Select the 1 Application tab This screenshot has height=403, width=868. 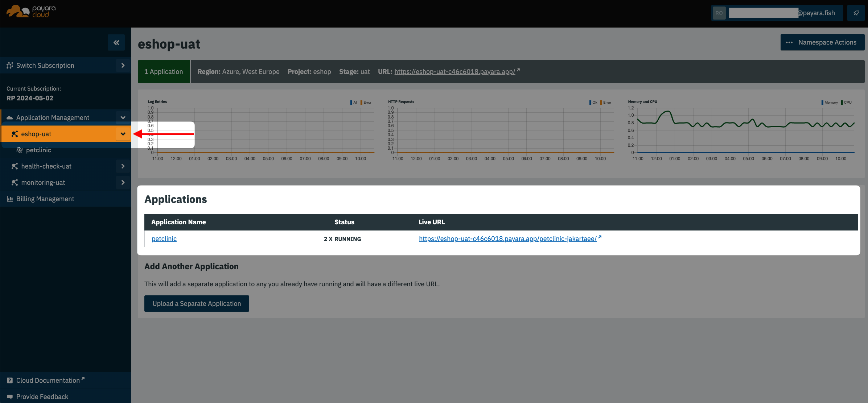164,72
